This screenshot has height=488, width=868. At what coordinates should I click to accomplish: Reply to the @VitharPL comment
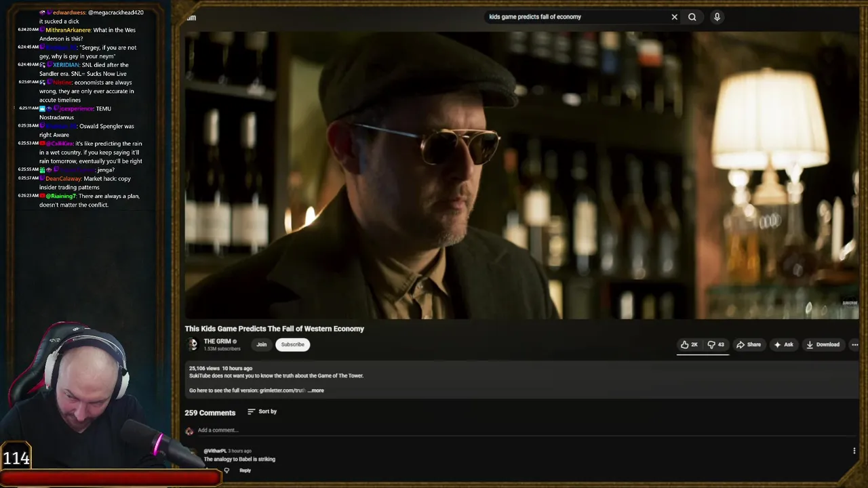(245, 470)
